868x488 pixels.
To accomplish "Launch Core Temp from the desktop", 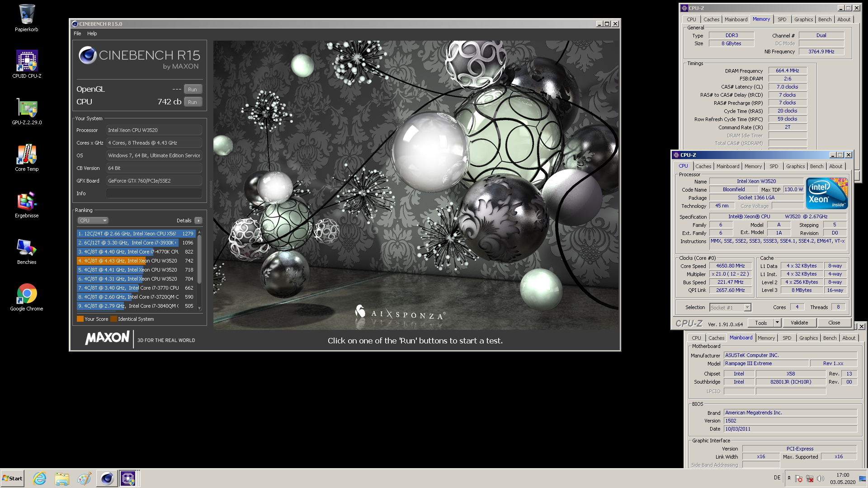I will tap(27, 158).
